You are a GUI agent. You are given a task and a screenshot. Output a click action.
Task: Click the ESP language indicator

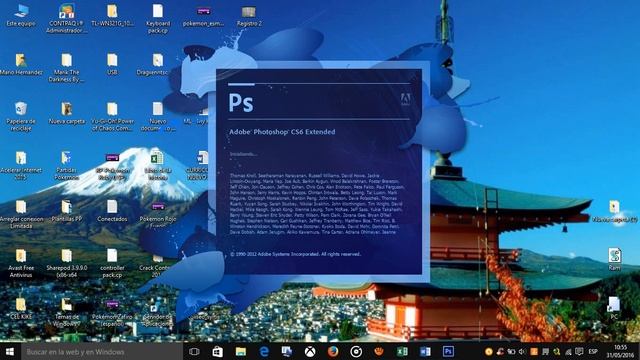(x=593, y=351)
